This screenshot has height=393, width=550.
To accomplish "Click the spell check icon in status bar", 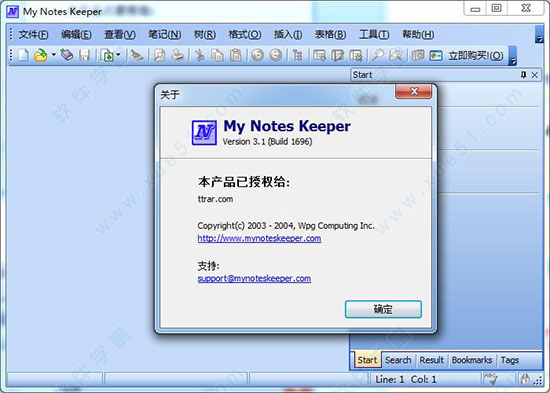I will tap(490, 379).
